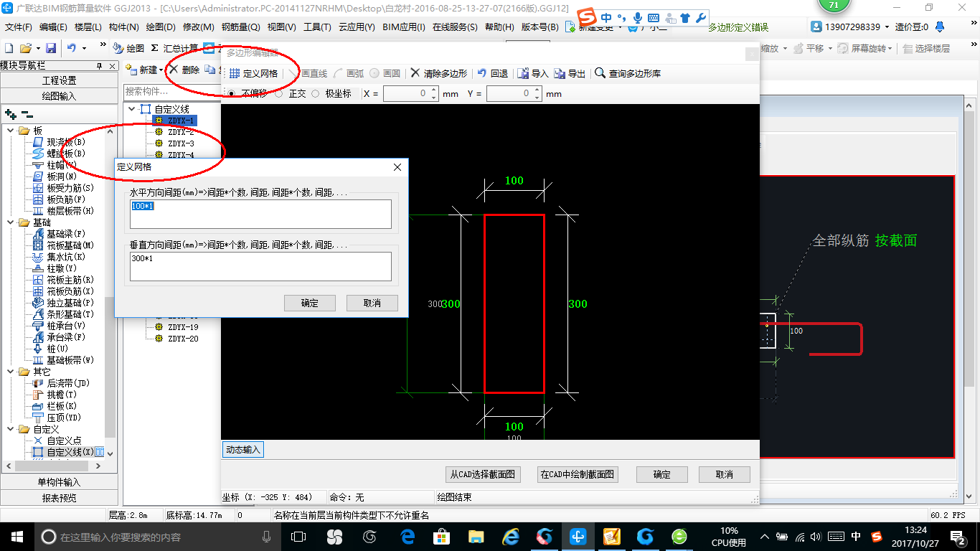The width and height of the screenshot is (980, 551).
Task: Click Sogou microphone voice input icon
Action: tap(638, 17)
